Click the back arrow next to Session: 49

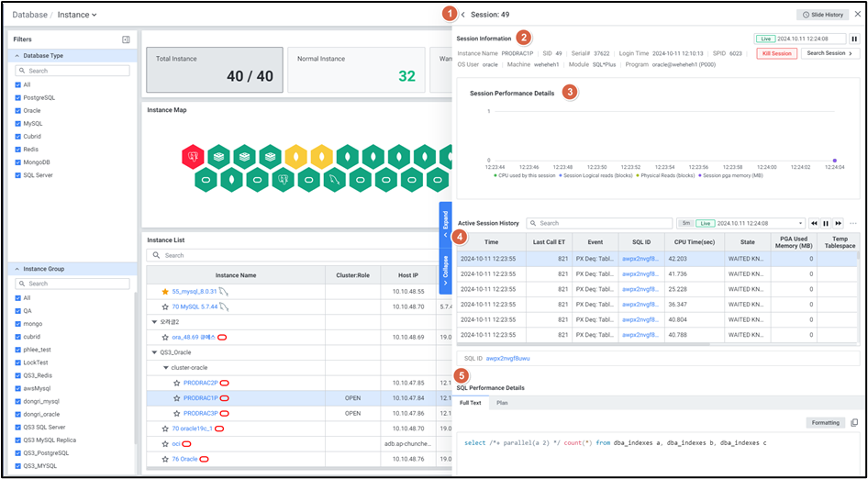[463, 15]
